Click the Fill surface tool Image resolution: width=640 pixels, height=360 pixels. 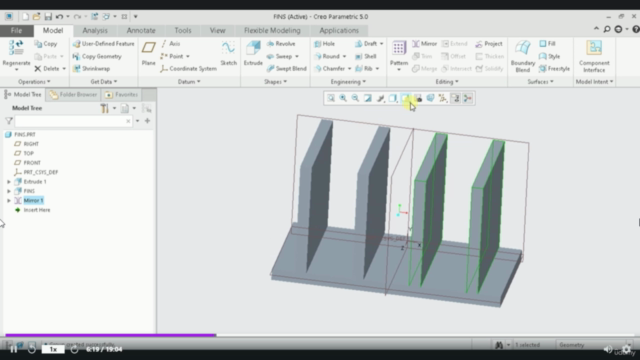tap(547, 44)
